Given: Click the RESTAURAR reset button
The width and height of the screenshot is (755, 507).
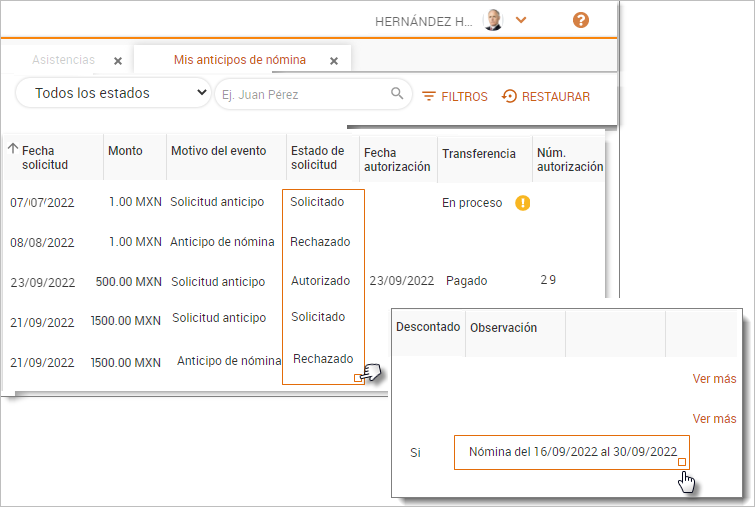Looking at the screenshot, I should 546,97.
